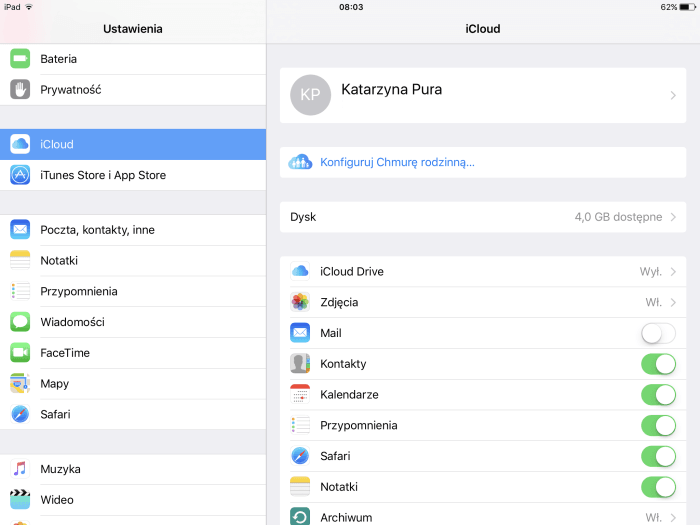Tap the Poczta envelope icon in sidebar

(20, 229)
